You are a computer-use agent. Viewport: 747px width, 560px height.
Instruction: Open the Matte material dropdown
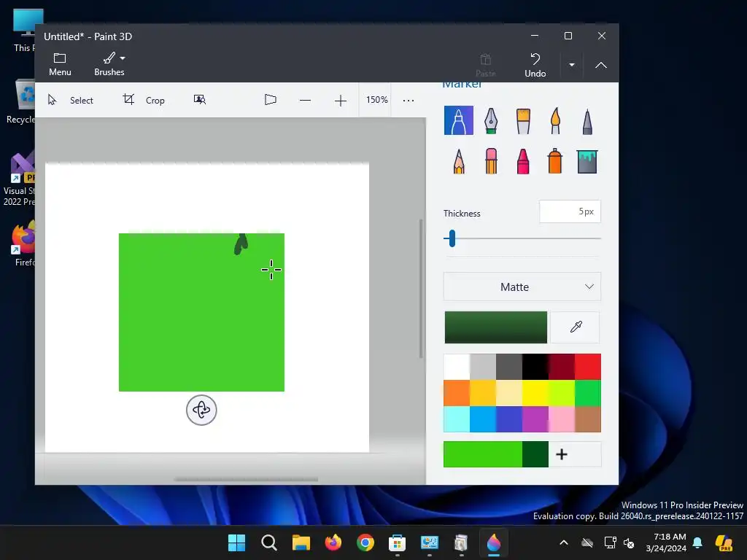[522, 287]
